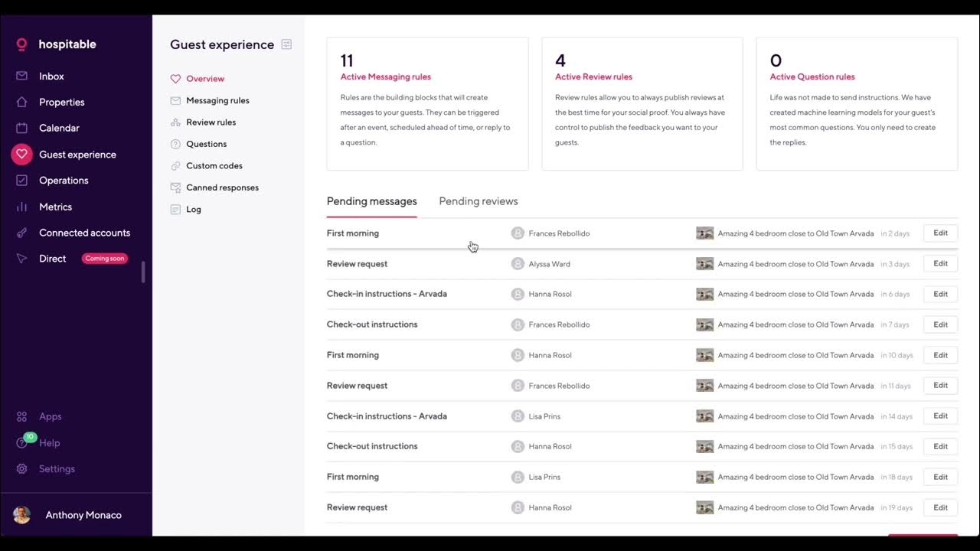980x551 pixels.
Task: Click the Anthony Monaco profile avatar
Action: 22,515
